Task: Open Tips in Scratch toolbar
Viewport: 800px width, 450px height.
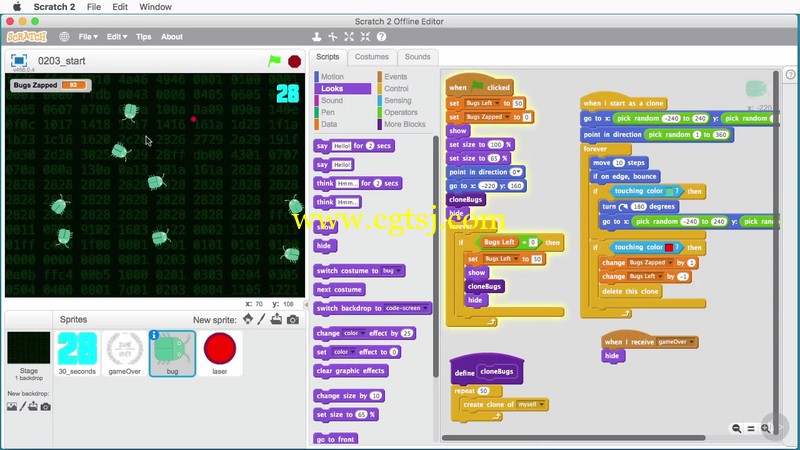Action: (x=143, y=37)
